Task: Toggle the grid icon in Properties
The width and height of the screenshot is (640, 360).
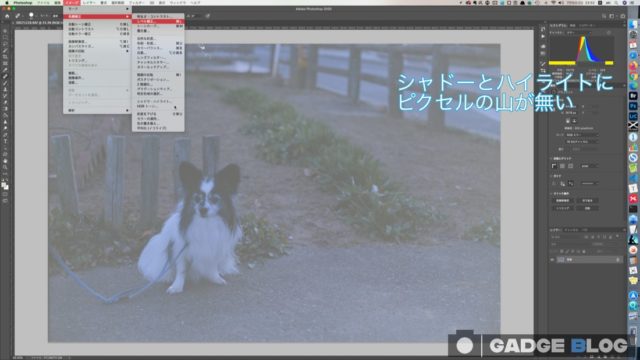Action: (562, 166)
